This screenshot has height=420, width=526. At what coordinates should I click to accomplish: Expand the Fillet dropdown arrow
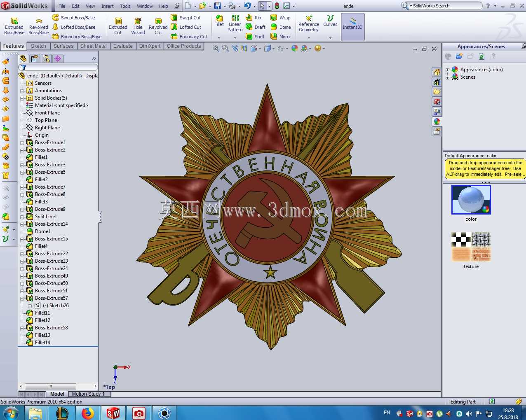coord(219,38)
